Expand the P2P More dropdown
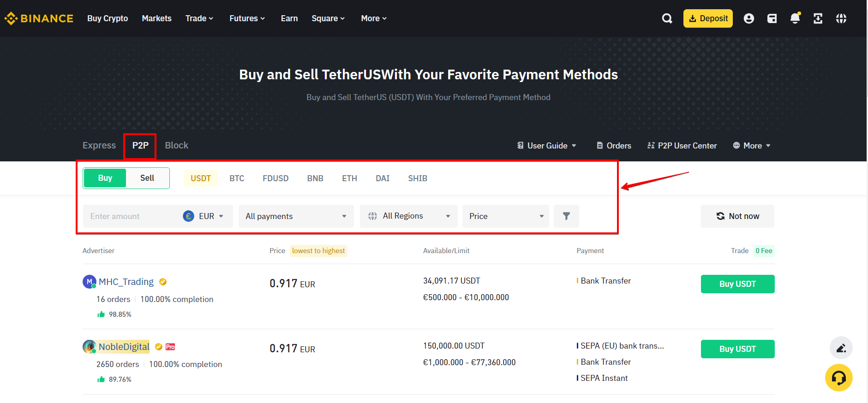The height and width of the screenshot is (403, 868). pos(752,146)
